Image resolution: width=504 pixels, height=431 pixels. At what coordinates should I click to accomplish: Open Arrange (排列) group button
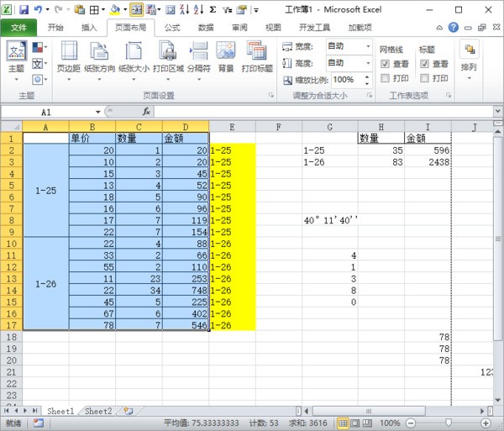(469, 60)
